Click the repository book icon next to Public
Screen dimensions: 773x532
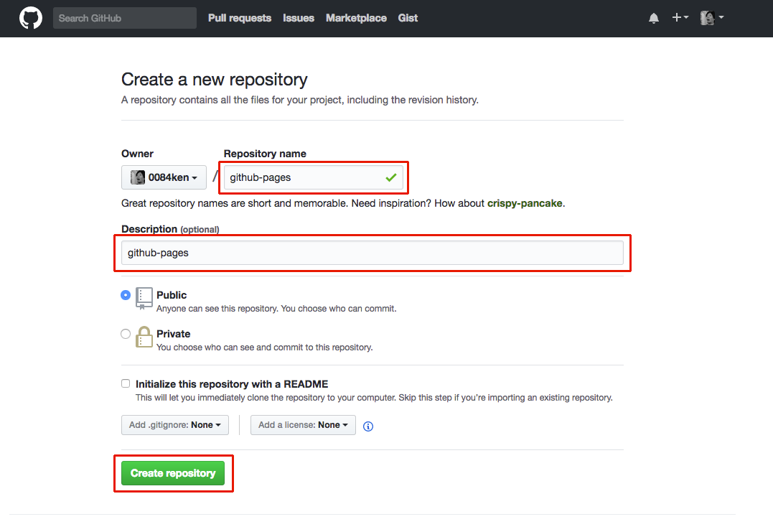(144, 299)
